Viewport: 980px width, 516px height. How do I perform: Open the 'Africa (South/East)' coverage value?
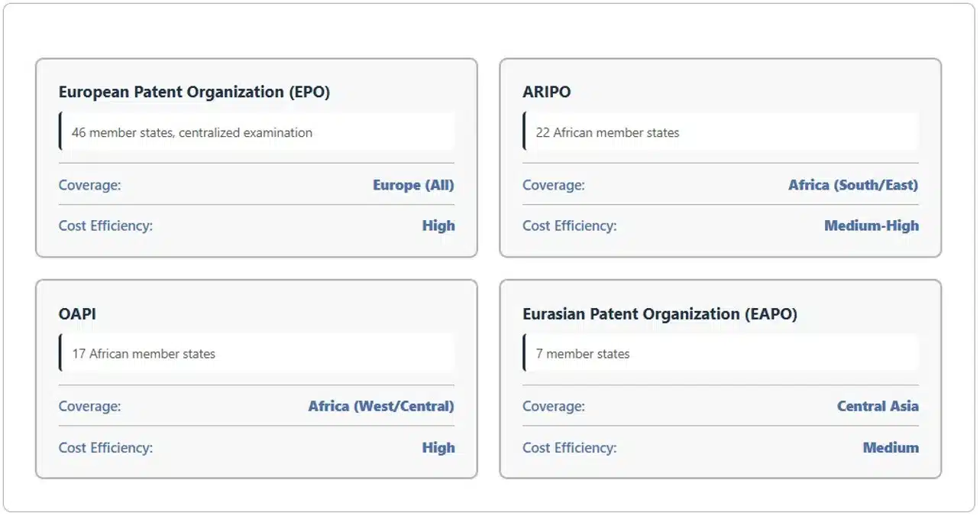coord(852,185)
